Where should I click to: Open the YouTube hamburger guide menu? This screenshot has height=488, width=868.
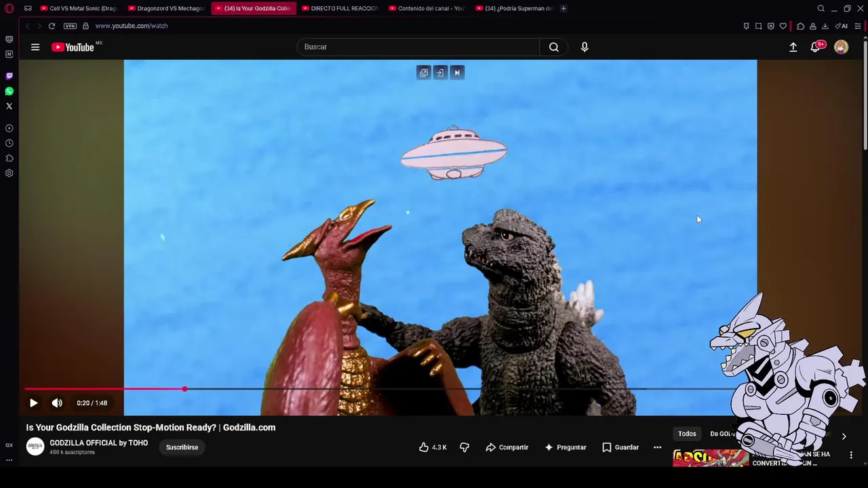coord(35,47)
